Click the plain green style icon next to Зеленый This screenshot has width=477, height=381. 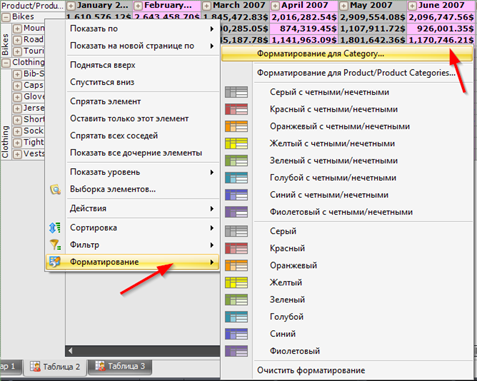tap(236, 300)
